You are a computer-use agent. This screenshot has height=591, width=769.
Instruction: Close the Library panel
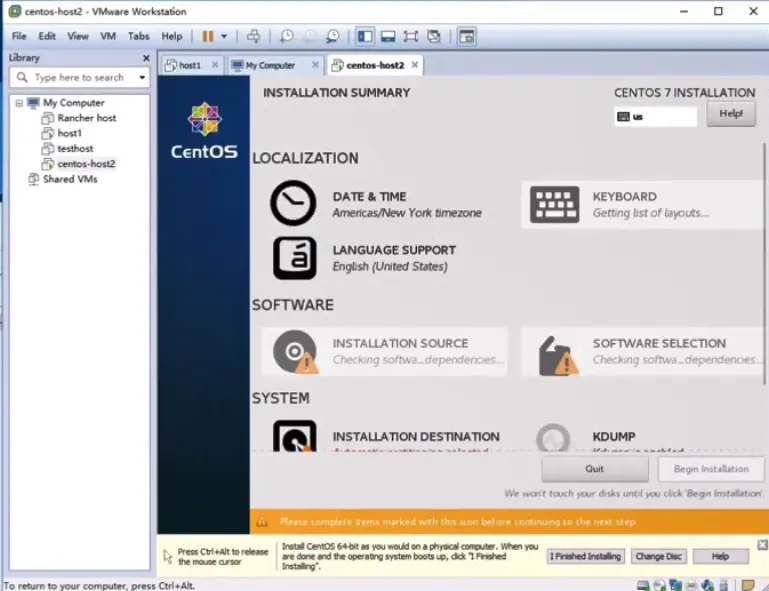146,58
